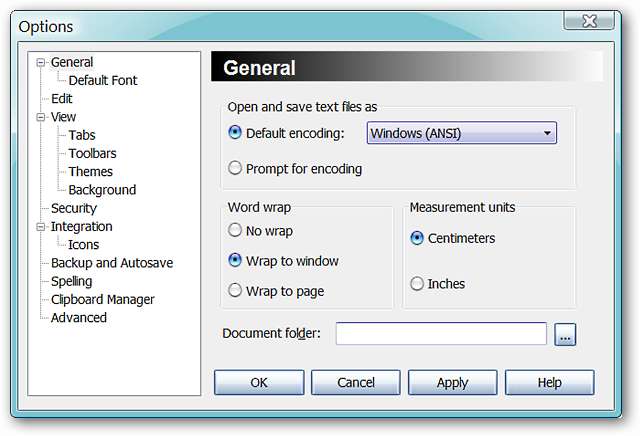Collapse the Integration tree node

tap(41, 227)
